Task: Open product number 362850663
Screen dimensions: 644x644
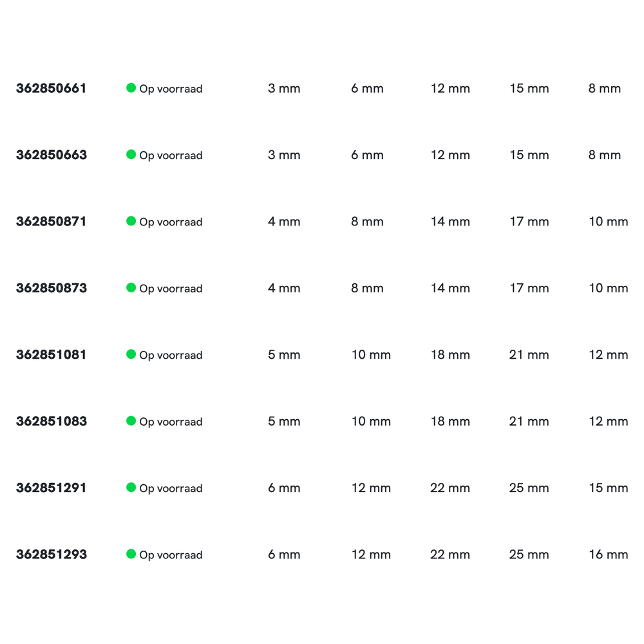Action: 51,155
